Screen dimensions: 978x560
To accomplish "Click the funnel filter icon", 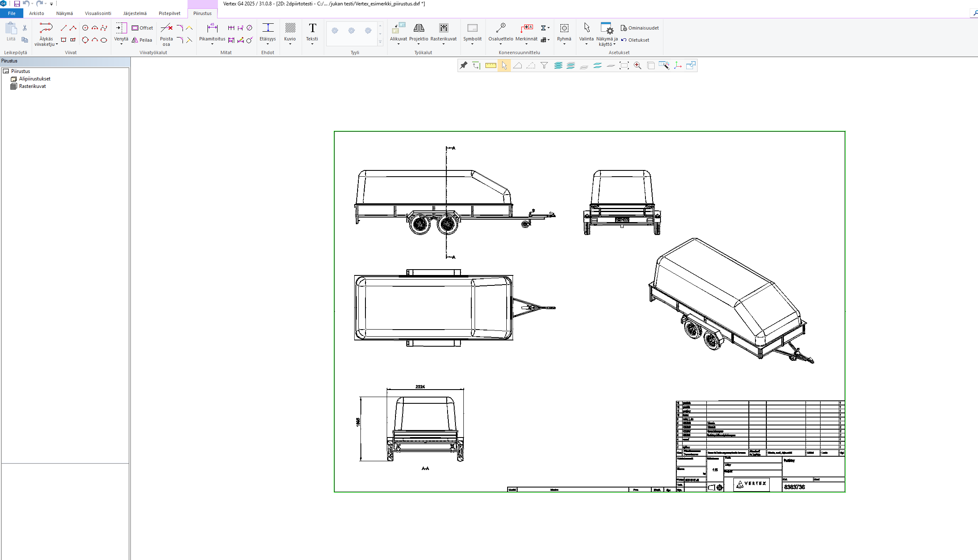I will pos(544,65).
